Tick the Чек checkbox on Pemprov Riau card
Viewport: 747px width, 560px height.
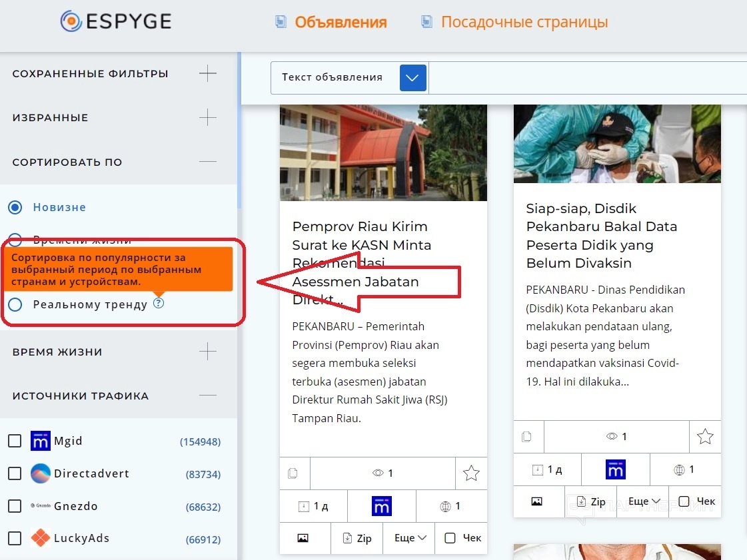(450, 538)
